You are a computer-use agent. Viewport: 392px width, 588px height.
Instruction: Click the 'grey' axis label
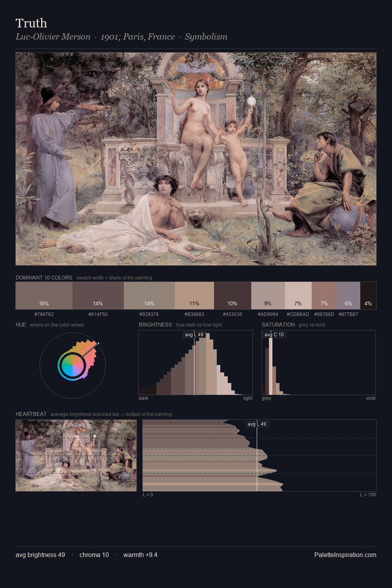coord(267,398)
